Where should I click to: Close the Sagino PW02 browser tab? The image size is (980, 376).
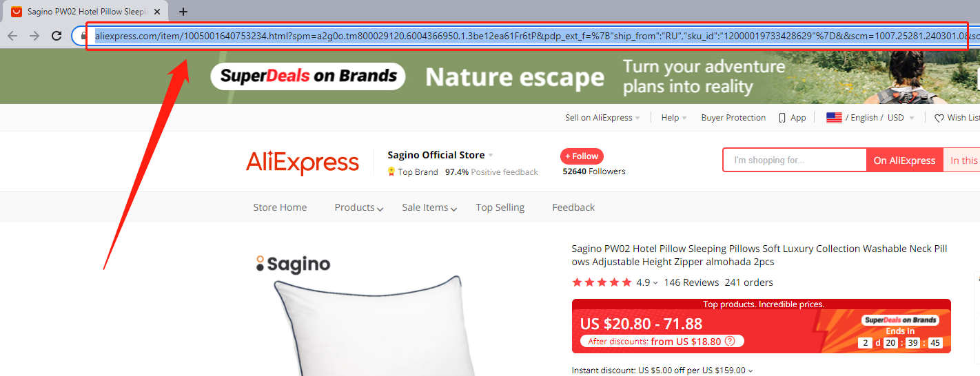(x=159, y=12)
